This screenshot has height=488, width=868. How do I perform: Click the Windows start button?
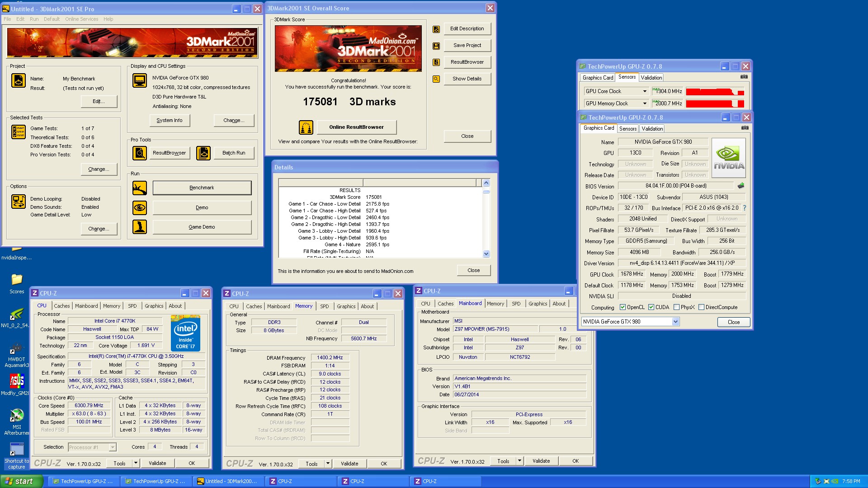coord(21,481)
